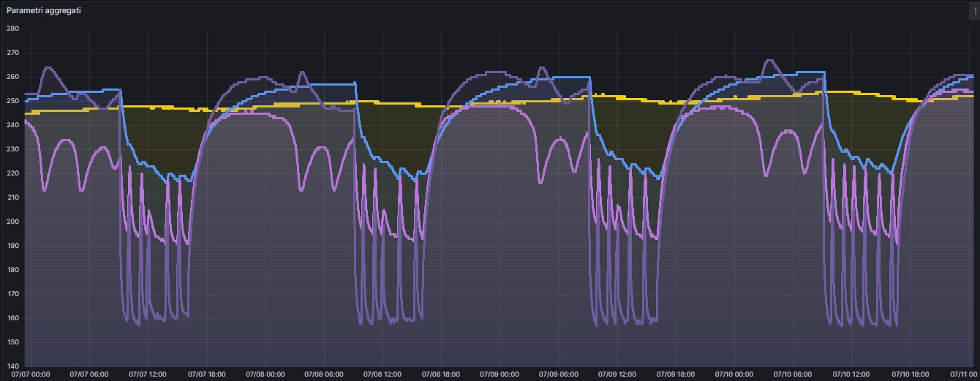980x381 pixels.
Task: Click the '07/11 00' time axis label
Action: 964,374
